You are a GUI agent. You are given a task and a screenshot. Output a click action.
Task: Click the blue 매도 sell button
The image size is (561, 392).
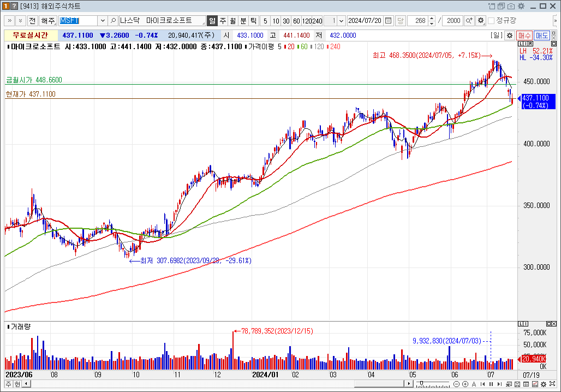click(542, 35)
